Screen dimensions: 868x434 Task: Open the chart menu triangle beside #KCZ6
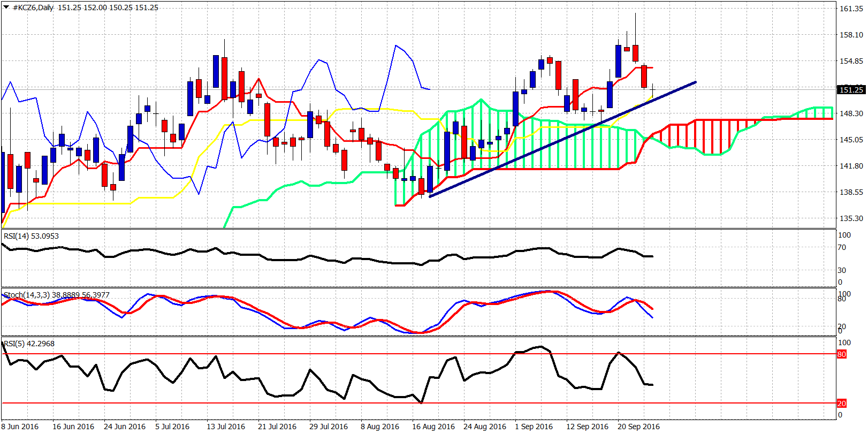click(6, 7)
